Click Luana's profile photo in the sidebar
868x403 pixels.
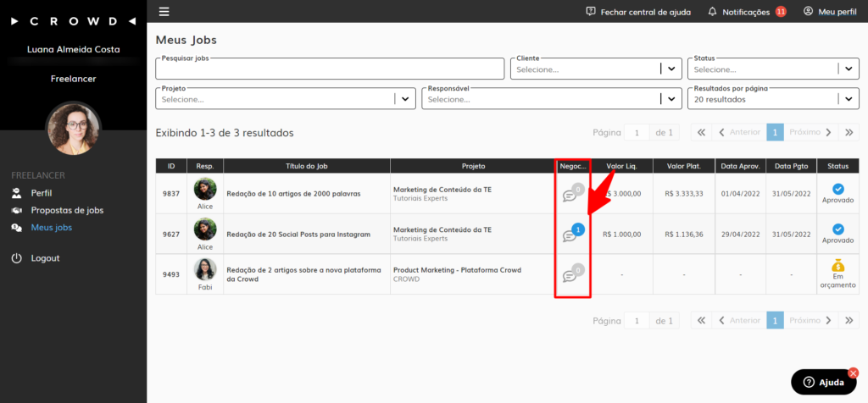click(x=73, y=128)
